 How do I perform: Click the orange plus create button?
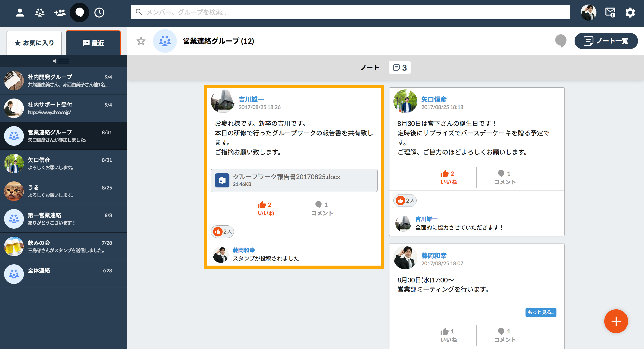pos(616,321)
